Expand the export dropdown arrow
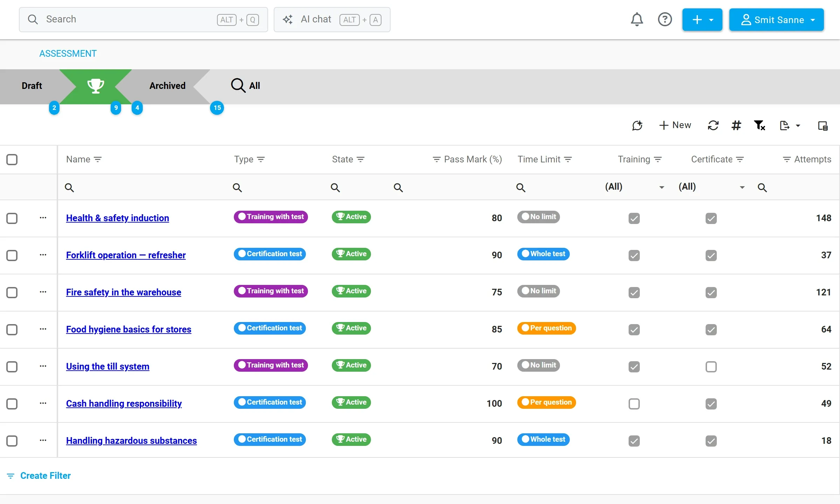 [x=798, y=126]
